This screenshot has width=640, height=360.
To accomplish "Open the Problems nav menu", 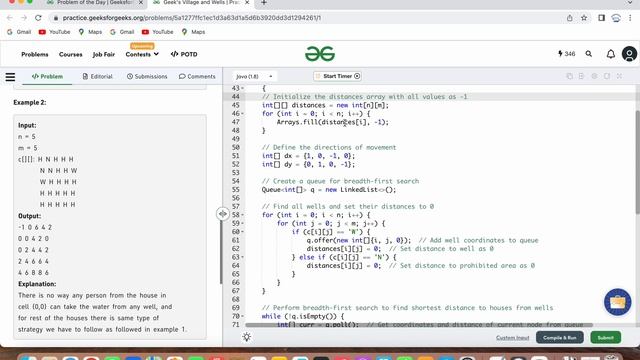I will coord(35,54).
